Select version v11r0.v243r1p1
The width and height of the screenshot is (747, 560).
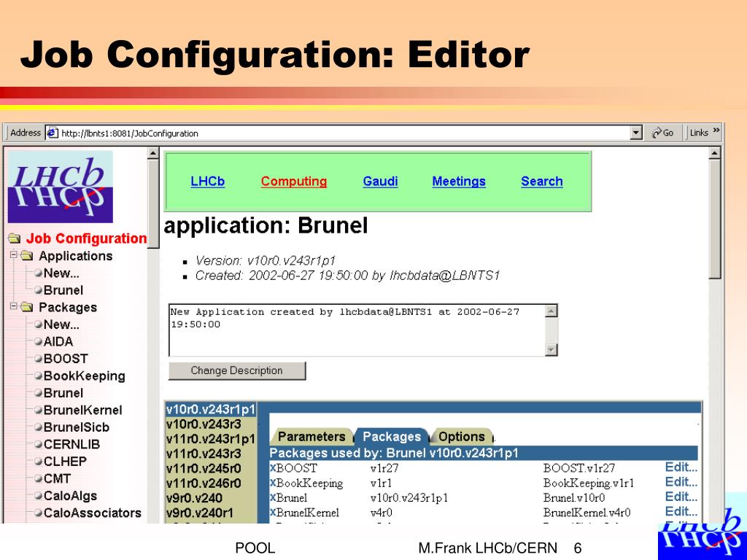point(211,439)
